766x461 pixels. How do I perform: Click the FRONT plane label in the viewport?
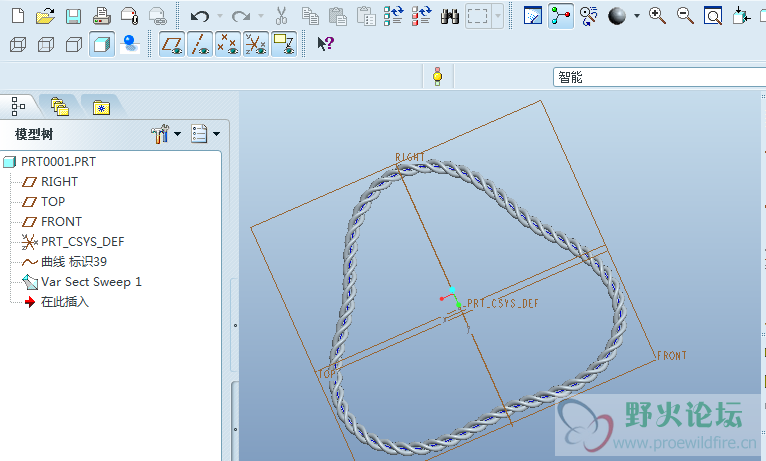tap(672, 356)
